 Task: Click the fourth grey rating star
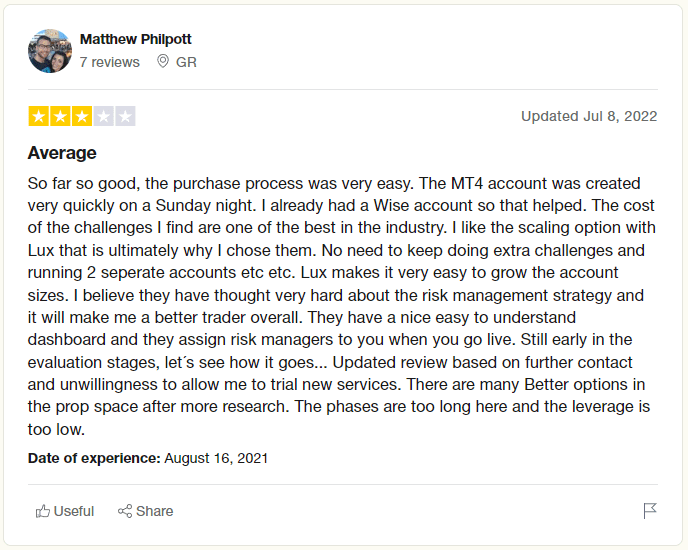click(x=104, y=116)
